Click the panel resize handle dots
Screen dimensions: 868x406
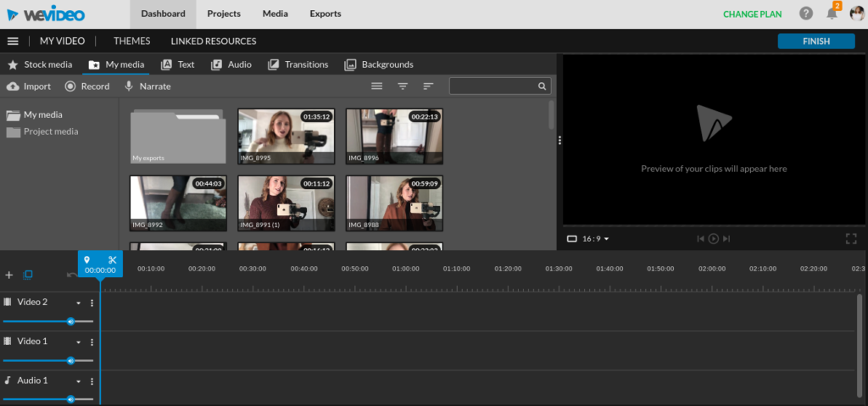pyautogui.click(x=559, y=141)
